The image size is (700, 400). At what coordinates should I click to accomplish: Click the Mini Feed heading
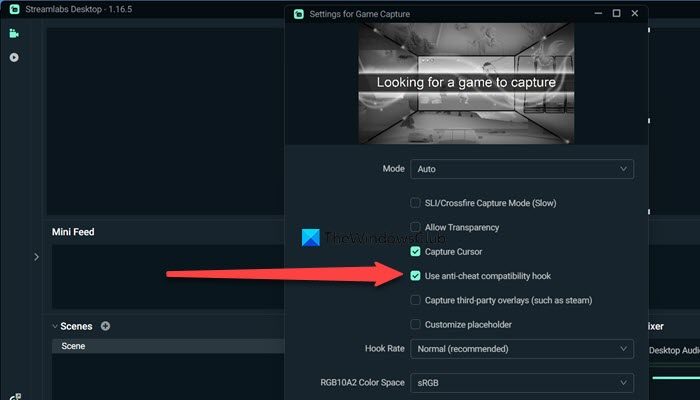tap(73, 232)
